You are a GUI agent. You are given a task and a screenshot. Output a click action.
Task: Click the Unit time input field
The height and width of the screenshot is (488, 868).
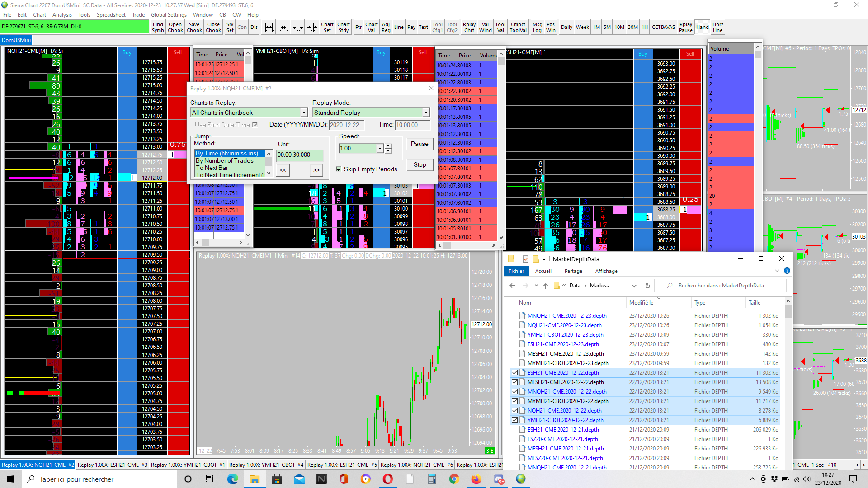[299, 155]
